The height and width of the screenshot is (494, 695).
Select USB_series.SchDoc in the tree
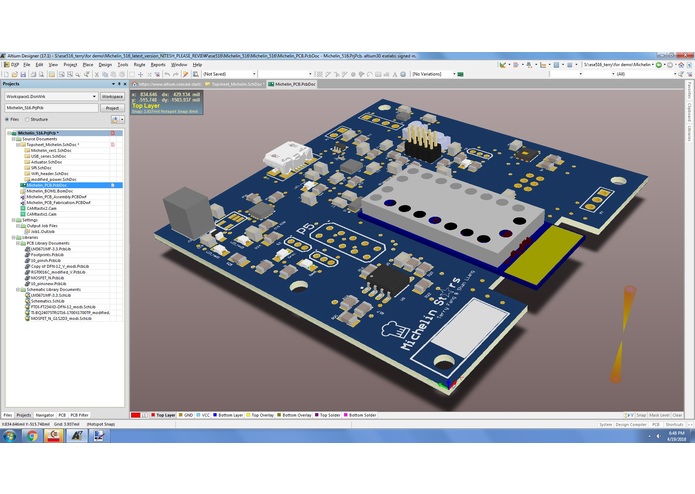pyautogui.click(x=48, y=156)
